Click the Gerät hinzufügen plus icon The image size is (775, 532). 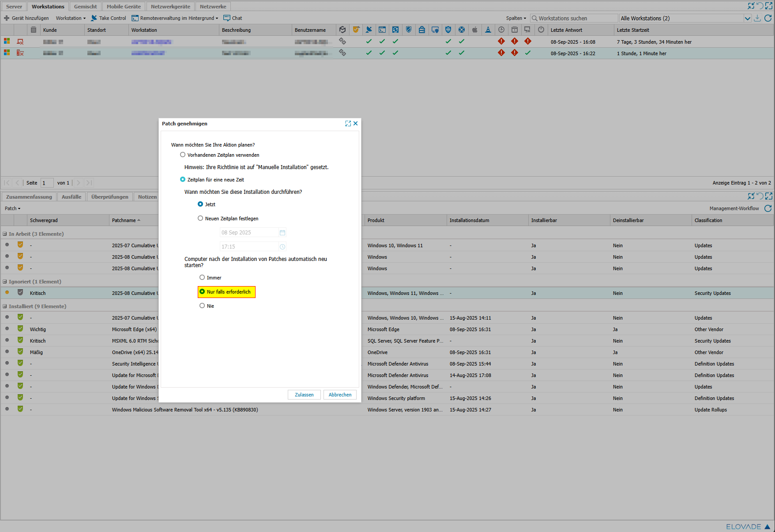tap(7, 18)
